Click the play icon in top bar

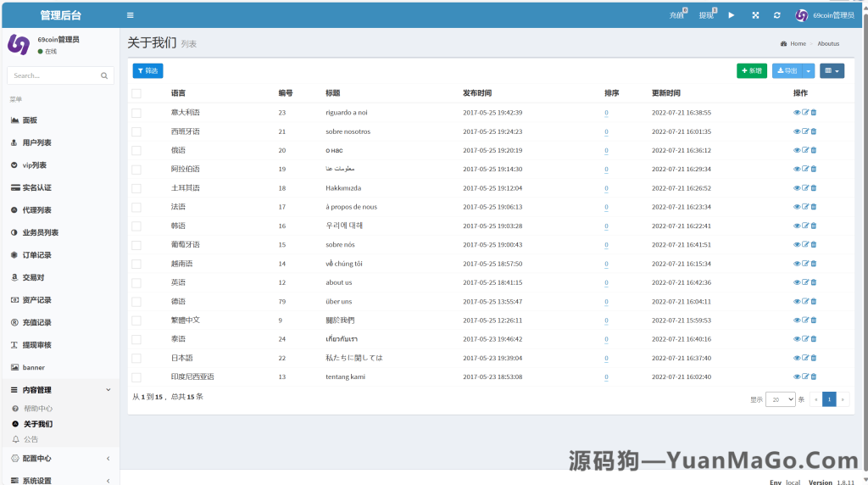(732, 15)
